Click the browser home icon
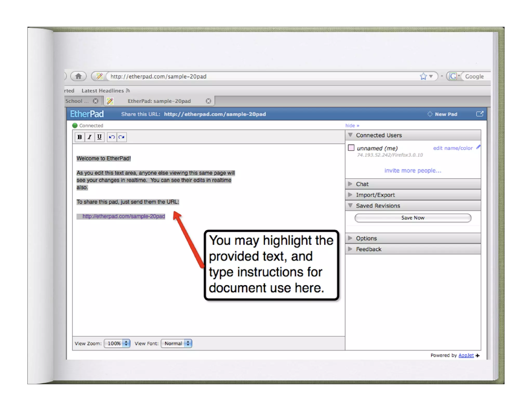The width and height of the screenshot is (532, 411). click(78, 76)
